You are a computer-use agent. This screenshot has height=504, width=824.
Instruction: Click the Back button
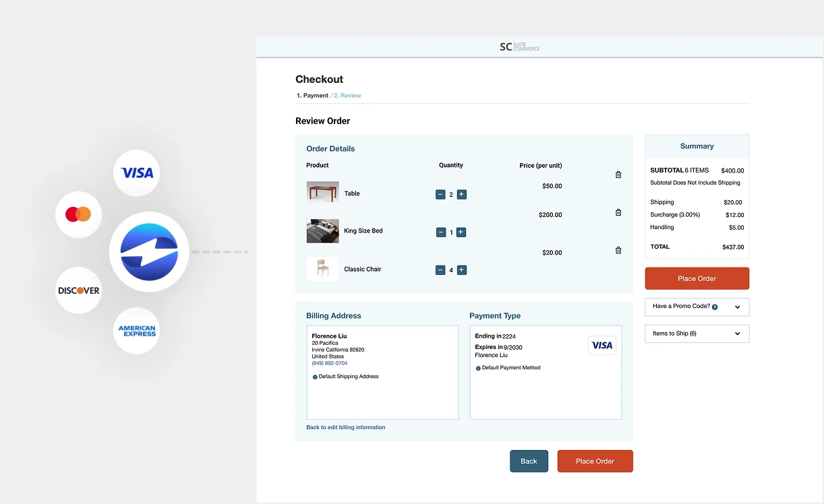pos(529,461)
